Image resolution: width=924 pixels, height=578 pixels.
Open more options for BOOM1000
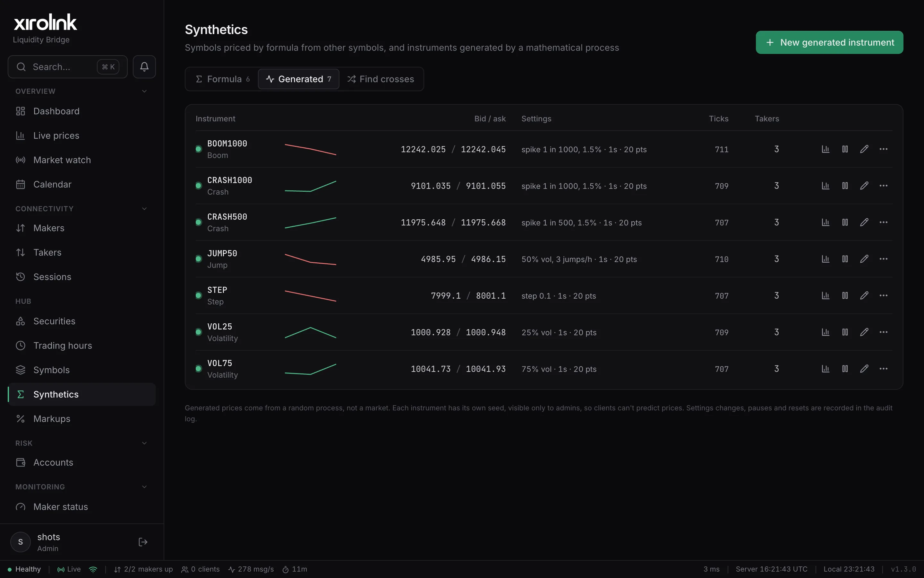tap(884, 149)
